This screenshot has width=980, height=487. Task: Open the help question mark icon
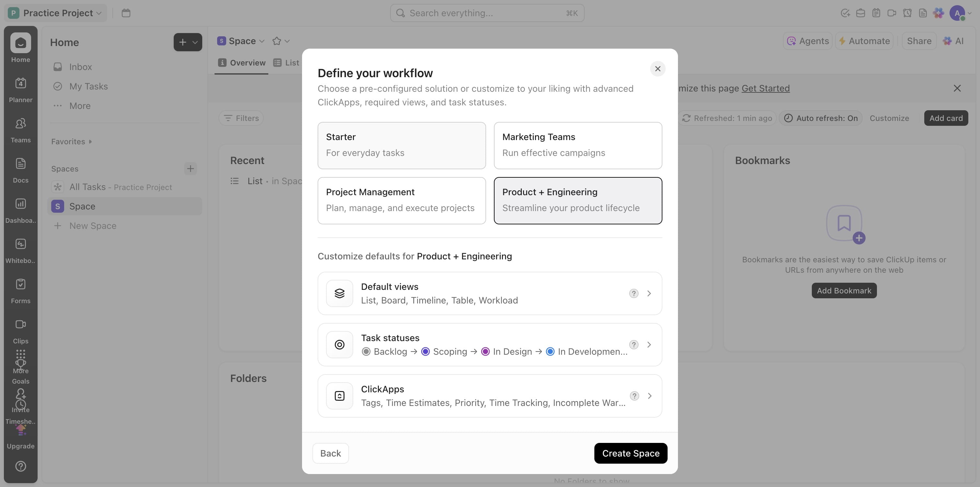tap(20, 466)
